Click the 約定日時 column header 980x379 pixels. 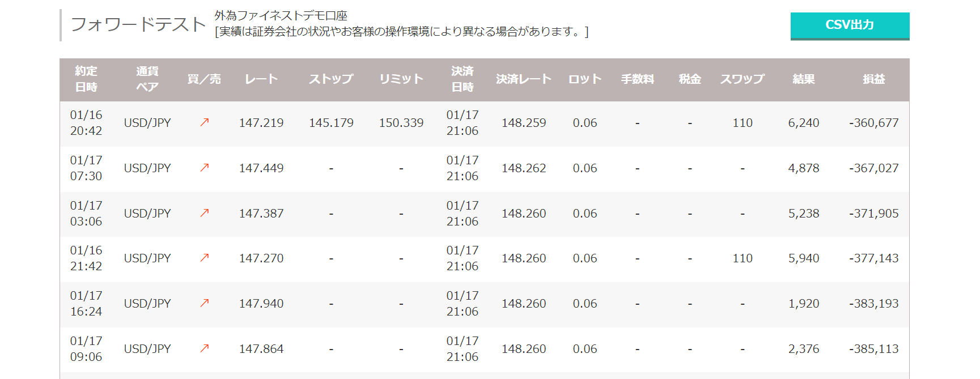tap(86, 79)
